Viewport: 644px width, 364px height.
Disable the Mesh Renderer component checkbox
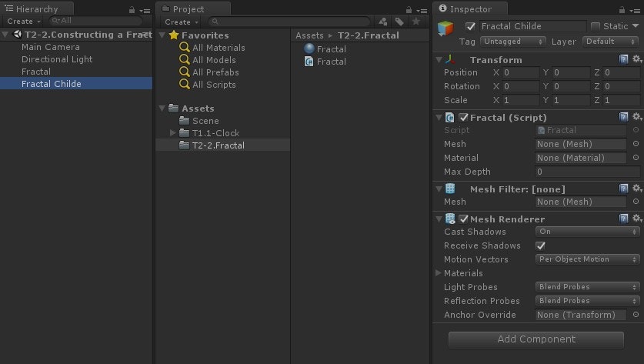click(x=464, y=219)
